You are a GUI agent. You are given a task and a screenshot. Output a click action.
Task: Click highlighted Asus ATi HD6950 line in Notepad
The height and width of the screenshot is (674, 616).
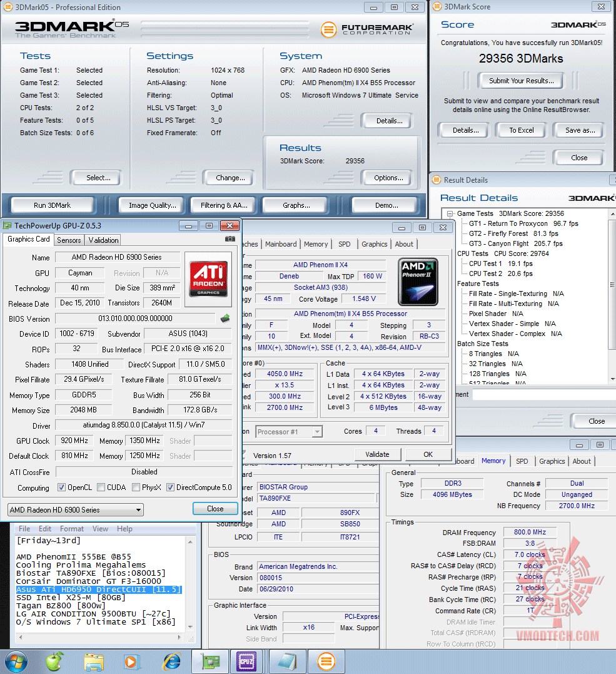[x=99, y=590]
